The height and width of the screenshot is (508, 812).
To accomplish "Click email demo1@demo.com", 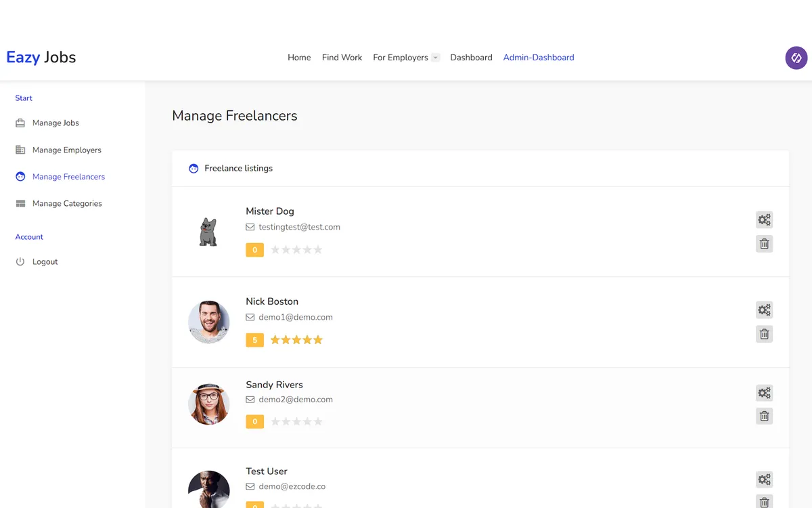I will [296, 317].
